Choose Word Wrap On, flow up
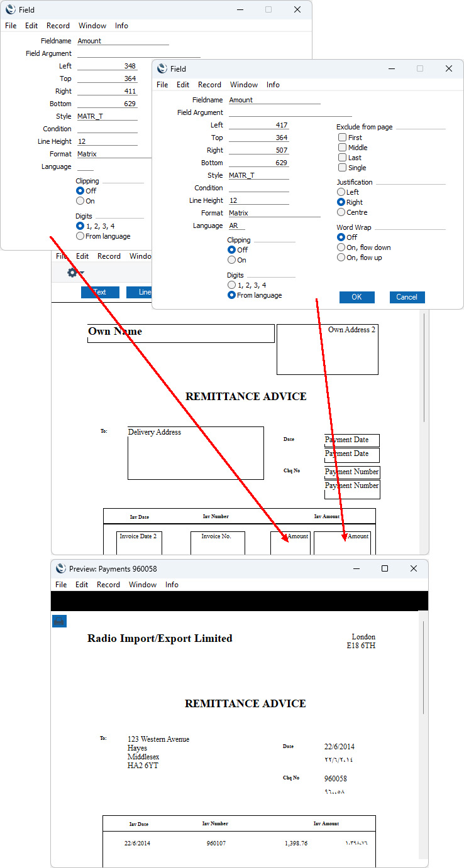The height and width of the screenshot is (868, 464). coord(341,258)
